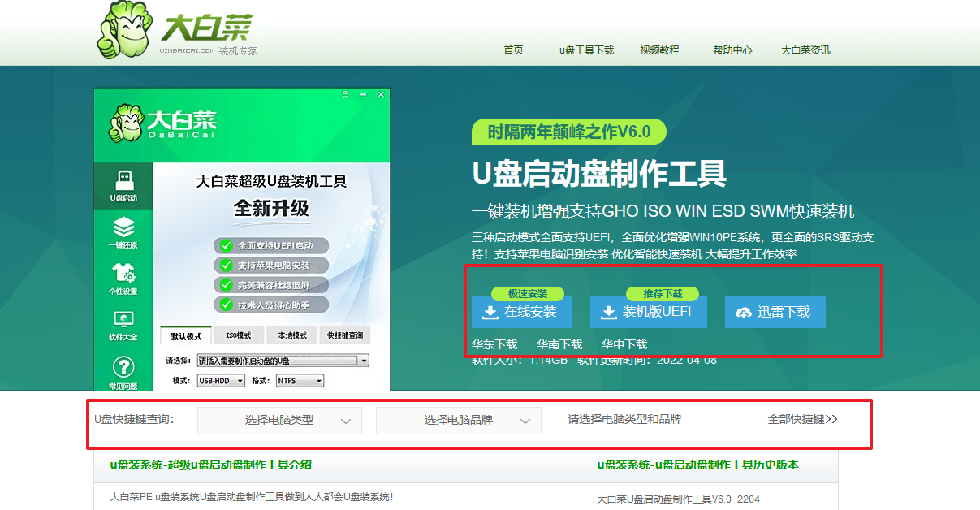
Task: Click the 支持苹果电脑安装 checkmark item
Action: [x=271, y=266]
